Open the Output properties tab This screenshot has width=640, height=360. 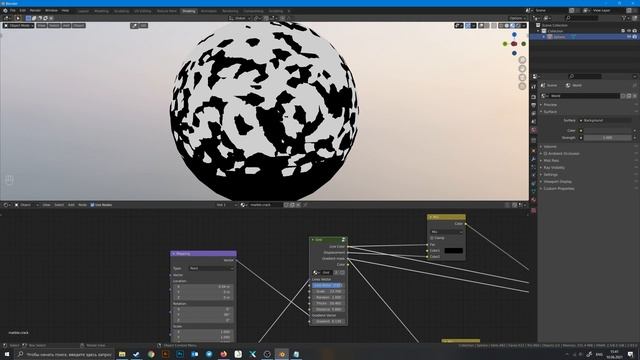(533, 105)
